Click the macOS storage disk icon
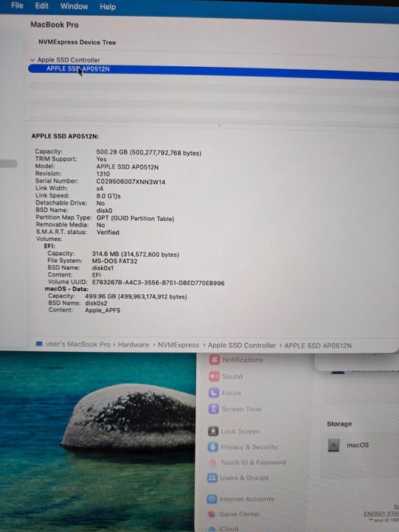The image size is (399, 532). [334, 445]
